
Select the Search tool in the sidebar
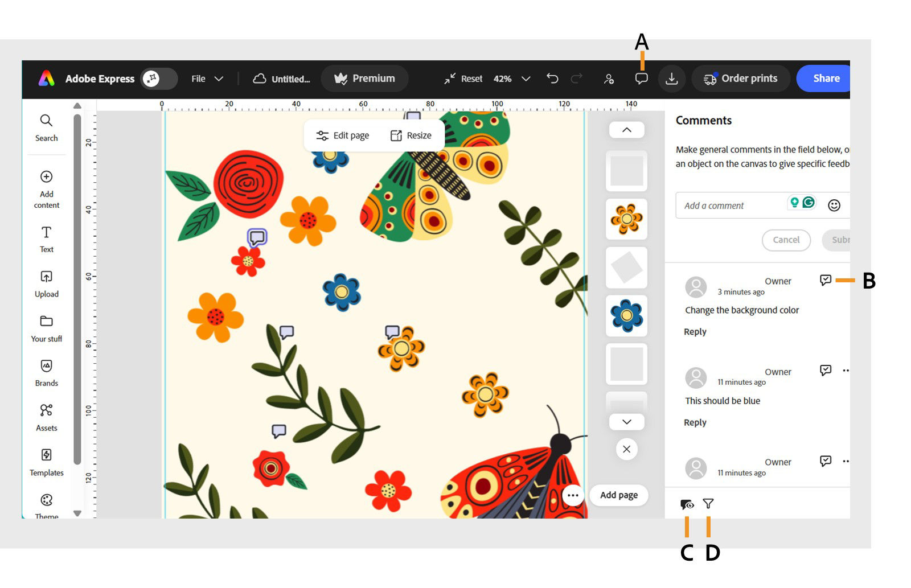(46, 126)
